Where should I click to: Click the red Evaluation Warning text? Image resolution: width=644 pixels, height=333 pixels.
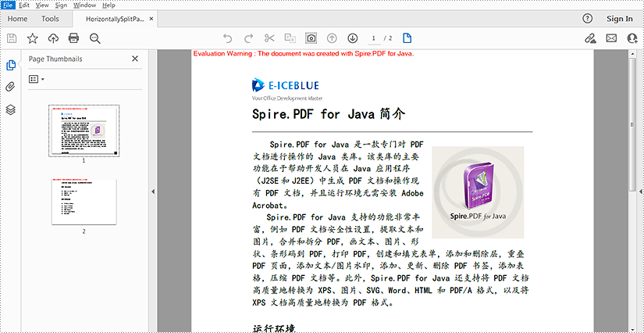304,53
